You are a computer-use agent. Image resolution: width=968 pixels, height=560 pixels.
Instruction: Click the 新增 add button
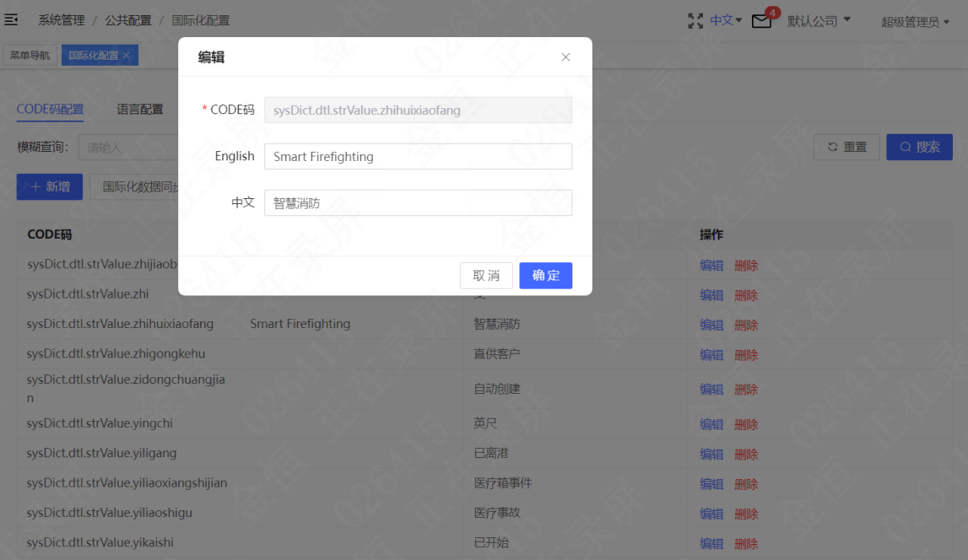[x=50, y=187]
